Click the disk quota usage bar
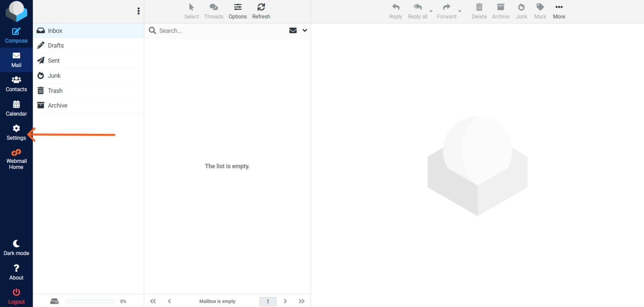644x307 pixels. tap(90, 301)
